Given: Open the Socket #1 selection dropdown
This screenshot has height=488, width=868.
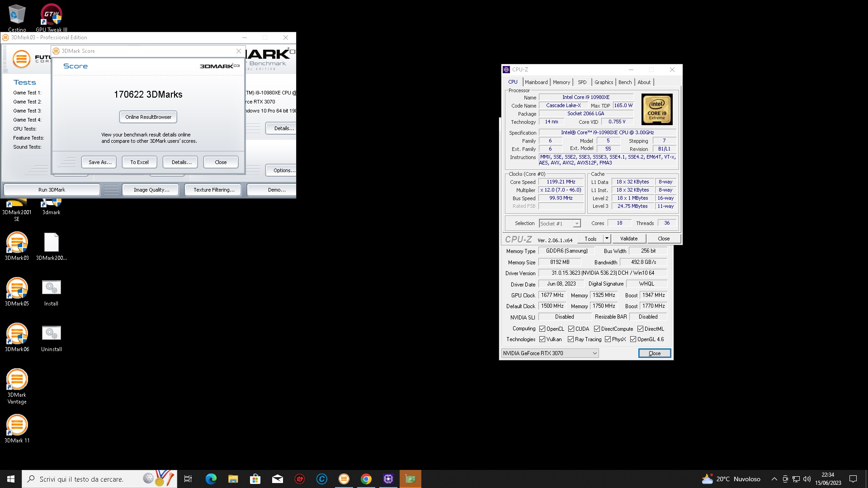Looking at the screenshot, I should [560, 224].
